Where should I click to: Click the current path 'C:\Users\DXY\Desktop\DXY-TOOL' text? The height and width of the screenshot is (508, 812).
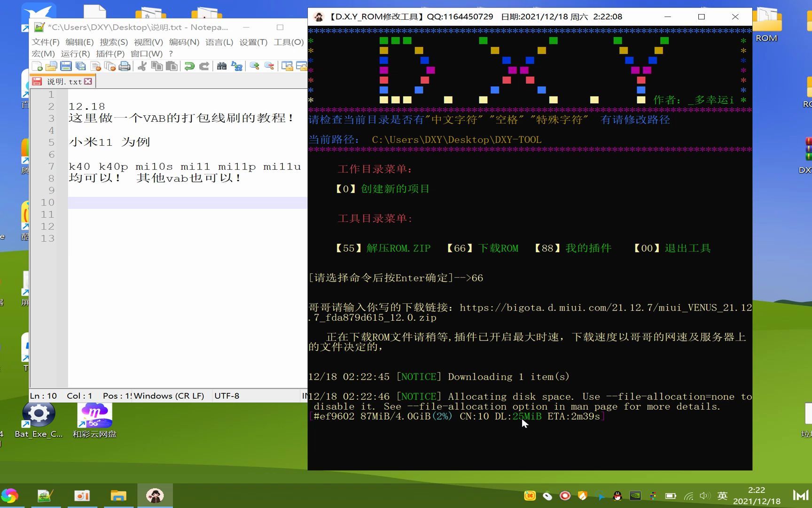tap(457, 140)
